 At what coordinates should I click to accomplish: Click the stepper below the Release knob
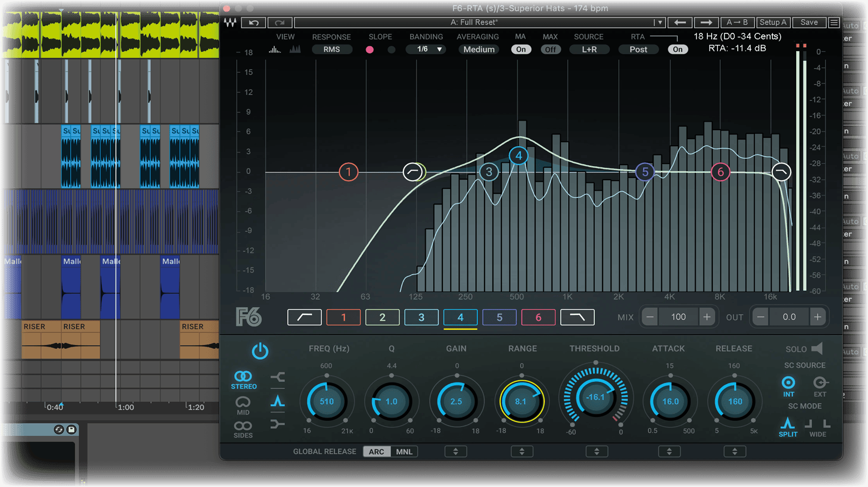pyautogui.click(x=735, y=451)
